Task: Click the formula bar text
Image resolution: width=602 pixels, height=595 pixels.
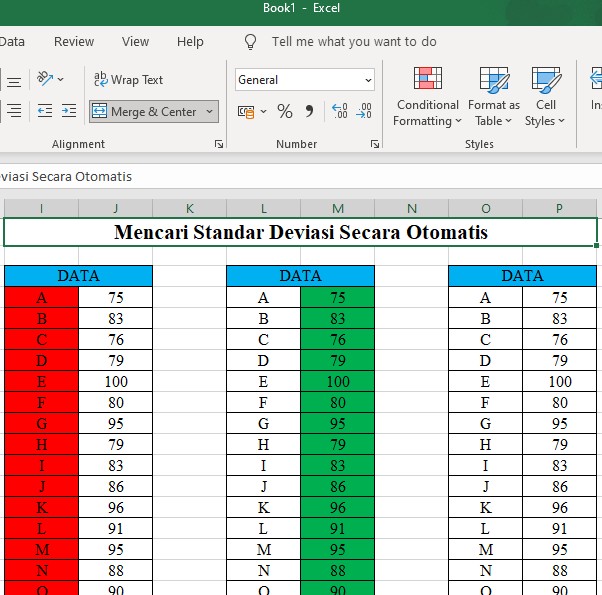Action: [x=66, y=177]
